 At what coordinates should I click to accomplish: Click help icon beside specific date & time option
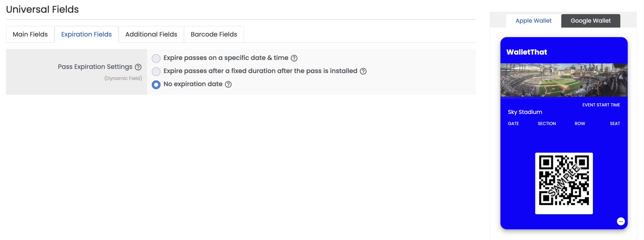click(x=294, y=58)
